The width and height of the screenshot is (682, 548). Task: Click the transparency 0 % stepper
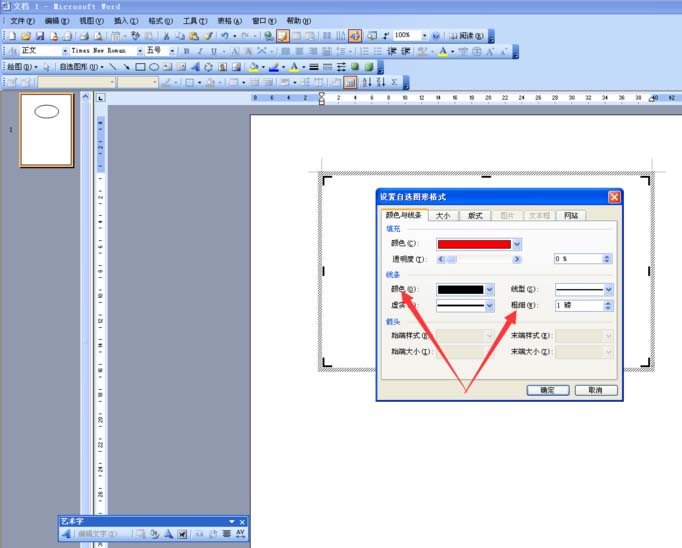click(608, 259)
